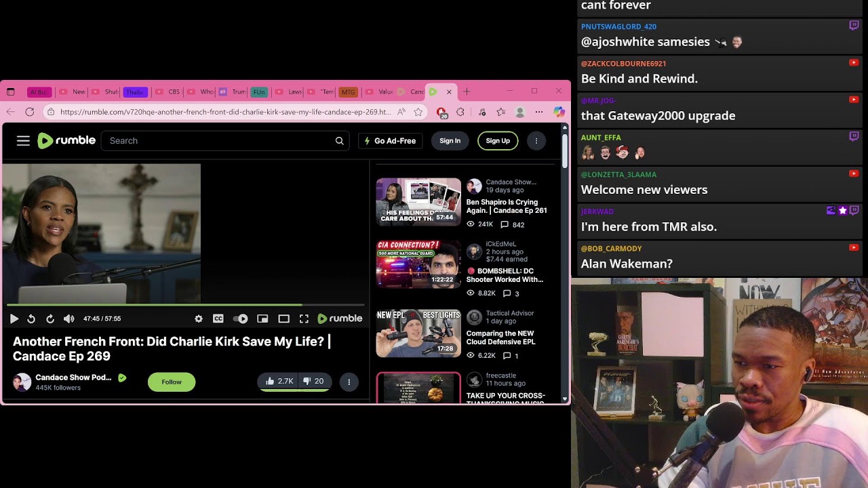This screenshot has width=868, height=488.
Task: Enable picture-in-picture mode
Action: 262,319
